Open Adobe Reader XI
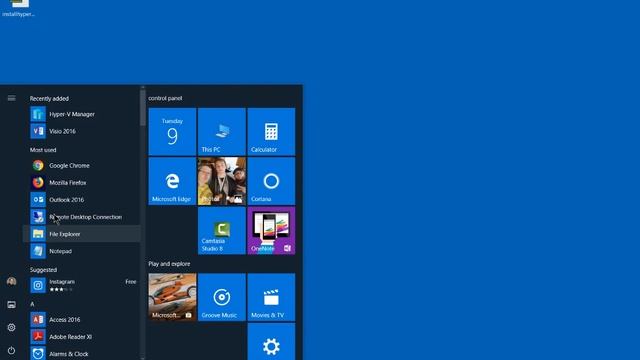Screen dimensions: 640x360 point(82,337)
